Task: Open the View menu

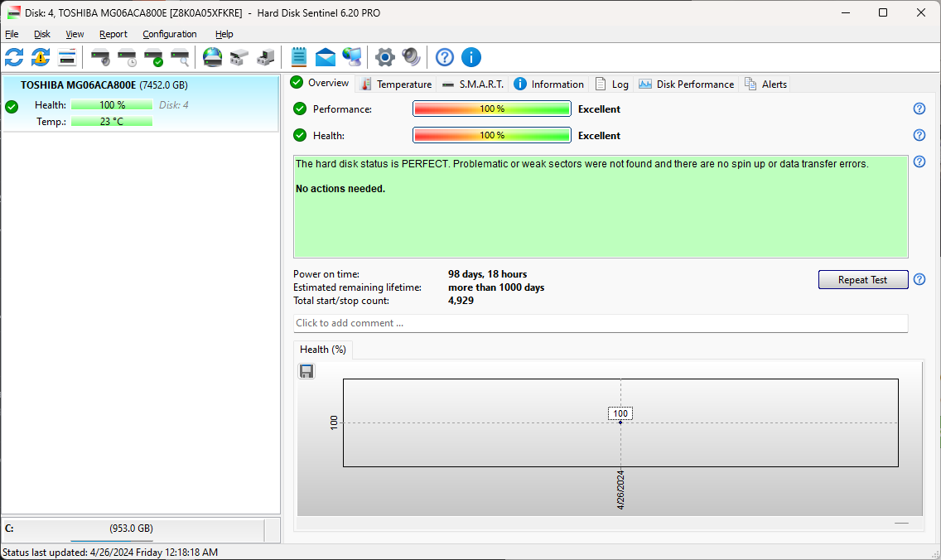Action: 75,34
